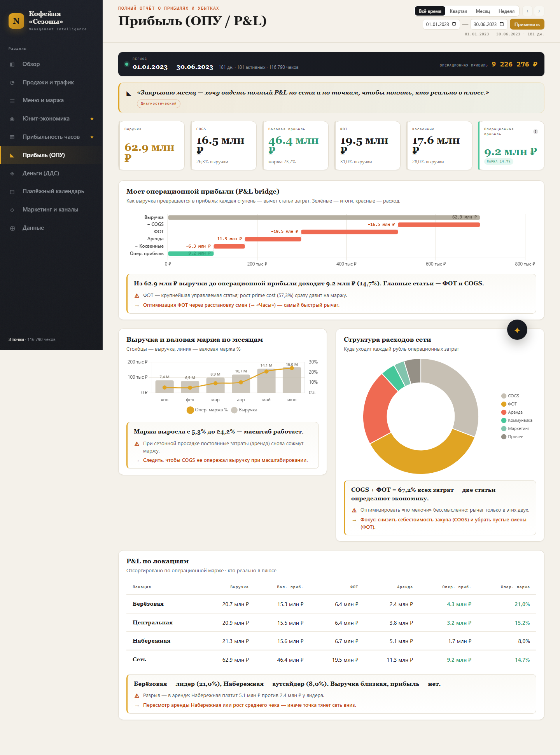Viewport: 560px width, 755px height.
Task: Toggle Прочее legend in expenses donut
Action: pyautogui.click(x=512, y=437)
